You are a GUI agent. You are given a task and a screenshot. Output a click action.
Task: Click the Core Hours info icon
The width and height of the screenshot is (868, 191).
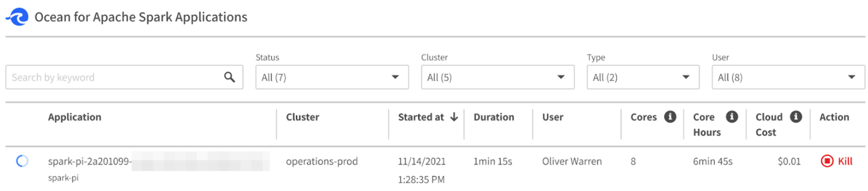point(731,117)
